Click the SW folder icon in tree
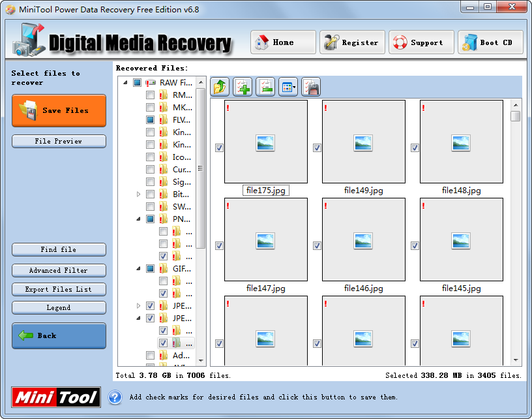Viewport: 532px width, 419px height. click(164, 206)
